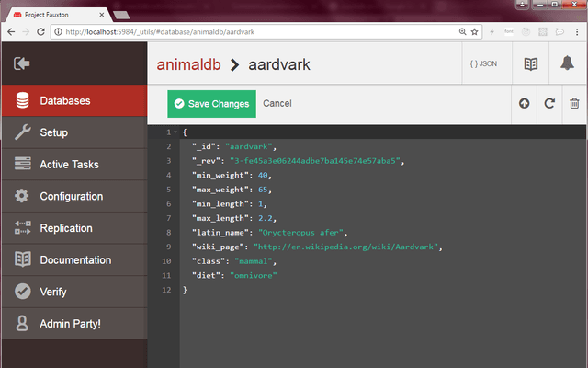The image size is (588, 368).
Task: Open Configuration in the sidebar
Action: [x=74, y=196]
